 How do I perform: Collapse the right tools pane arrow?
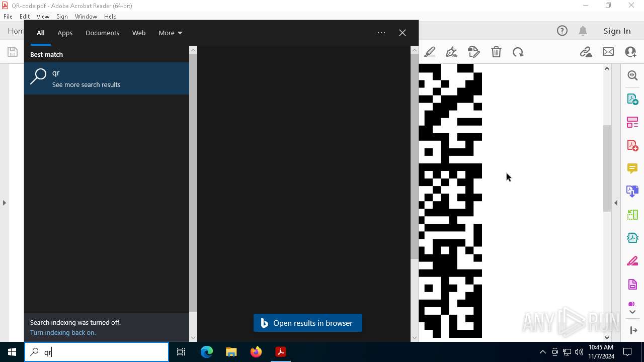(616, 203)
